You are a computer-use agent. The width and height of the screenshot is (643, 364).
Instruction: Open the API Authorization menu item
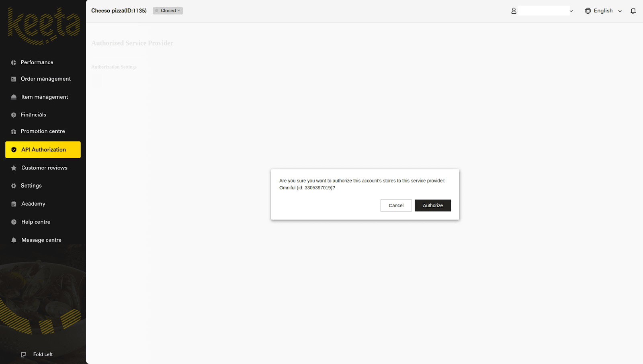43,150
